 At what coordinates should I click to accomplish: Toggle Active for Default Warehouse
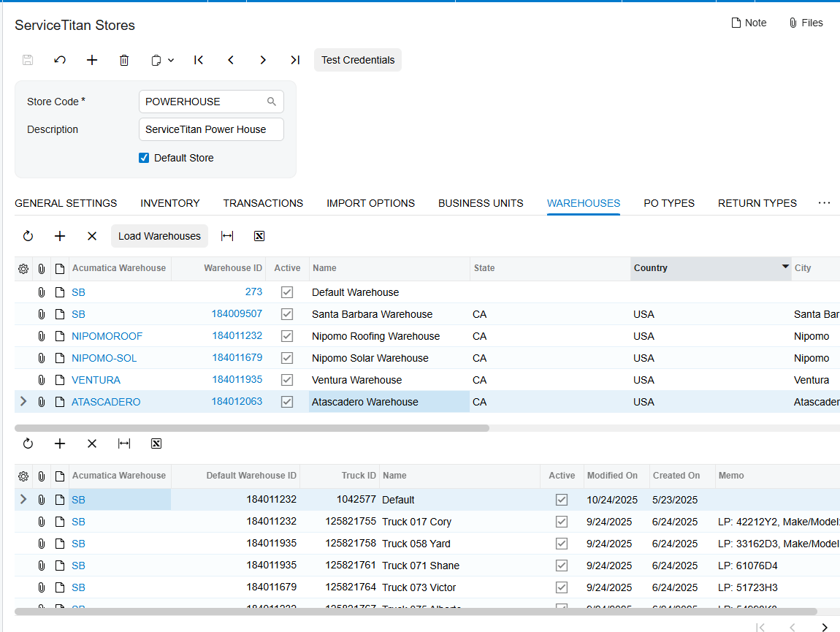coord(287,292)
